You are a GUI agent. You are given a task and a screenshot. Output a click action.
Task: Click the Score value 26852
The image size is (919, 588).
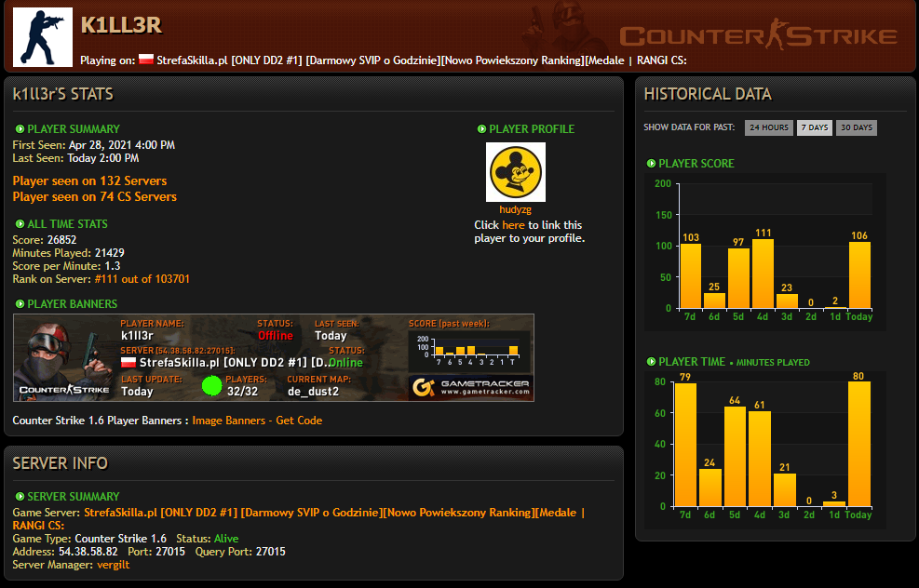point(61,240)
